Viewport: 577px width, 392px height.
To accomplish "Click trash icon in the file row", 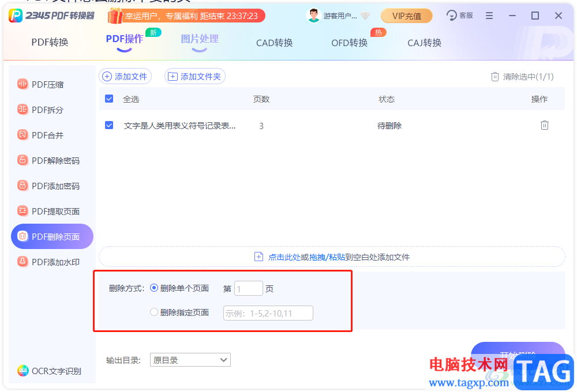I will pos(544,126).
